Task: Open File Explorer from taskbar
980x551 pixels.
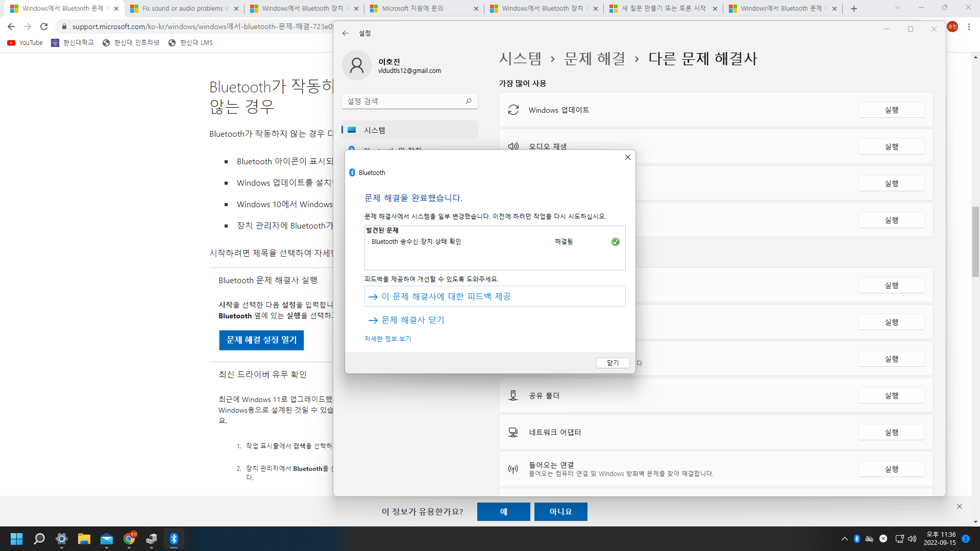Action: pos(84,539)
